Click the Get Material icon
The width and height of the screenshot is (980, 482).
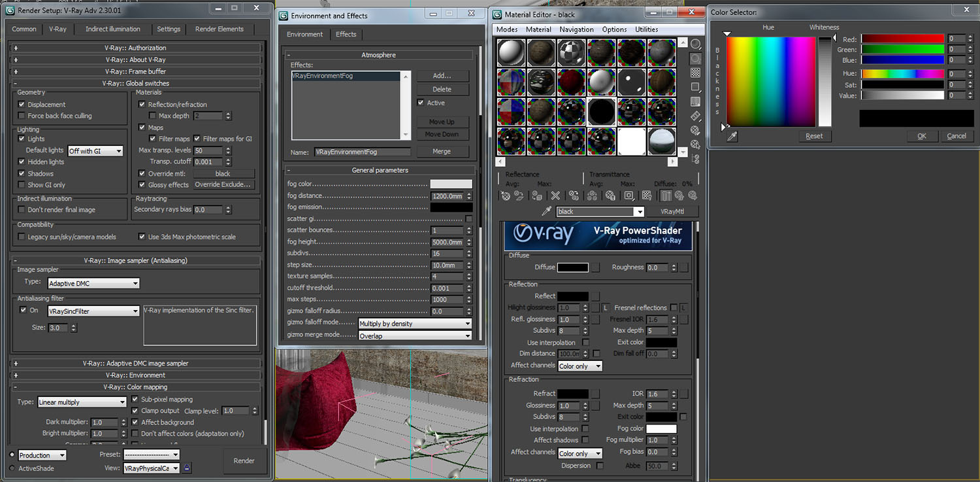(x=505, y=196)
